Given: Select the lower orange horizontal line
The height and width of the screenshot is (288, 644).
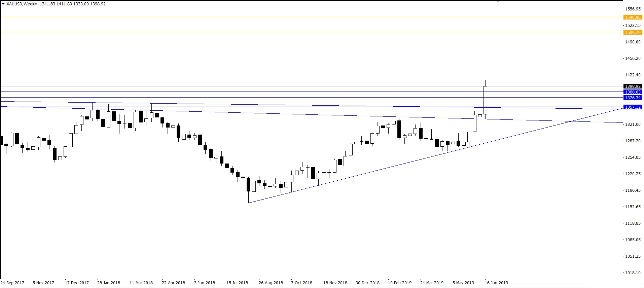Looking at the screenshot, I should pos(303,32).
